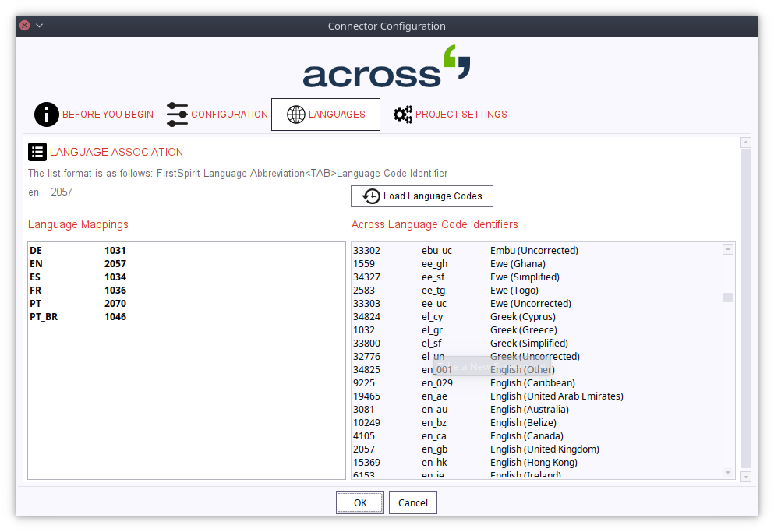Click down arrow of language codes scrollbar
774x532 pixels.
pyautogui.click(x=727, y=472)
